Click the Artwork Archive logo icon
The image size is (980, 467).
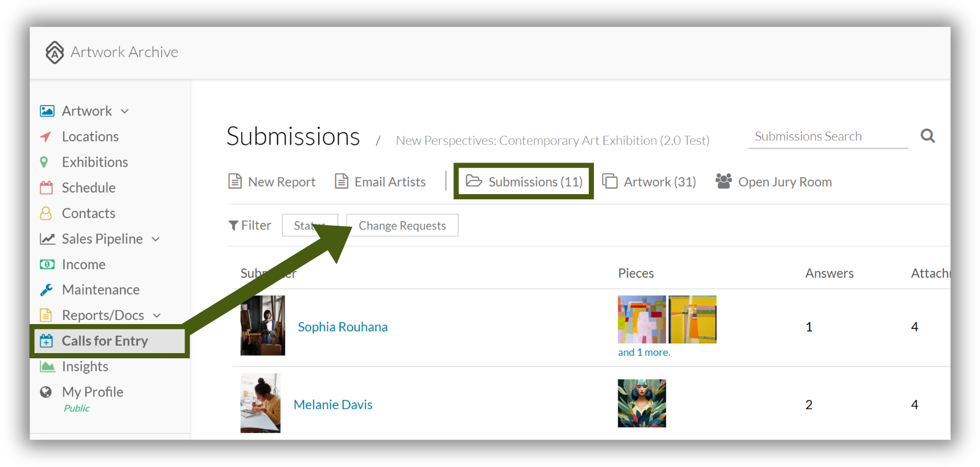coord(54,52)
